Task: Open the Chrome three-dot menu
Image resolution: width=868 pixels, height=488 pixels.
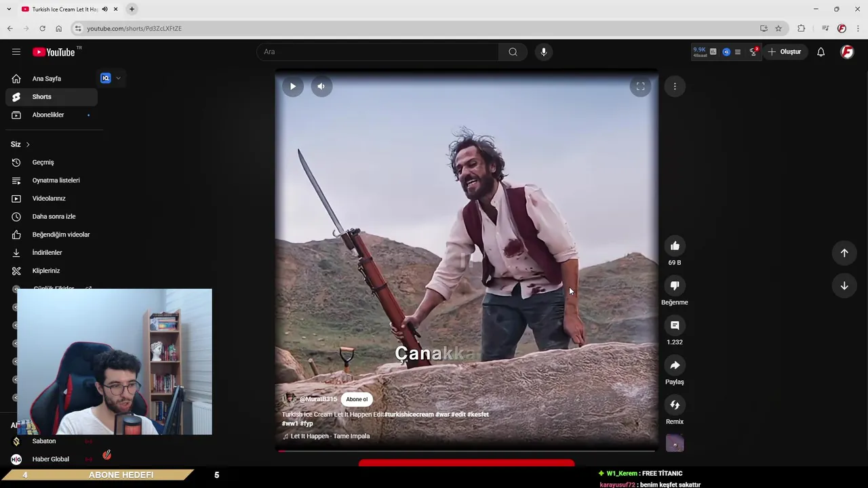Action: pos(858,28)
